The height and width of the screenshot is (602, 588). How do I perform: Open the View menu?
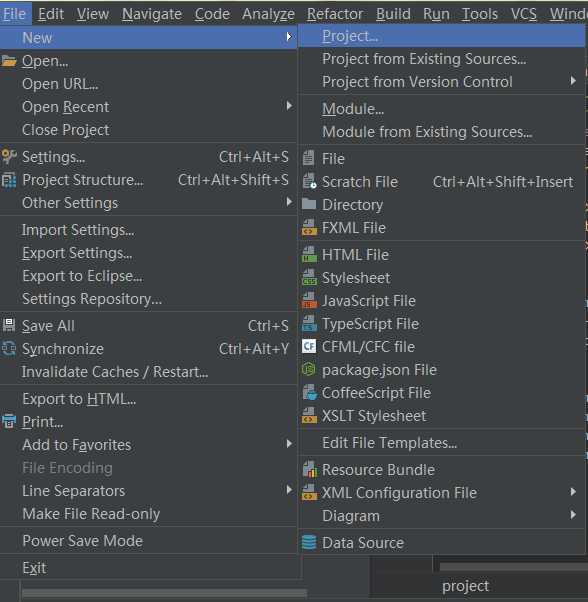click(92, 14)
